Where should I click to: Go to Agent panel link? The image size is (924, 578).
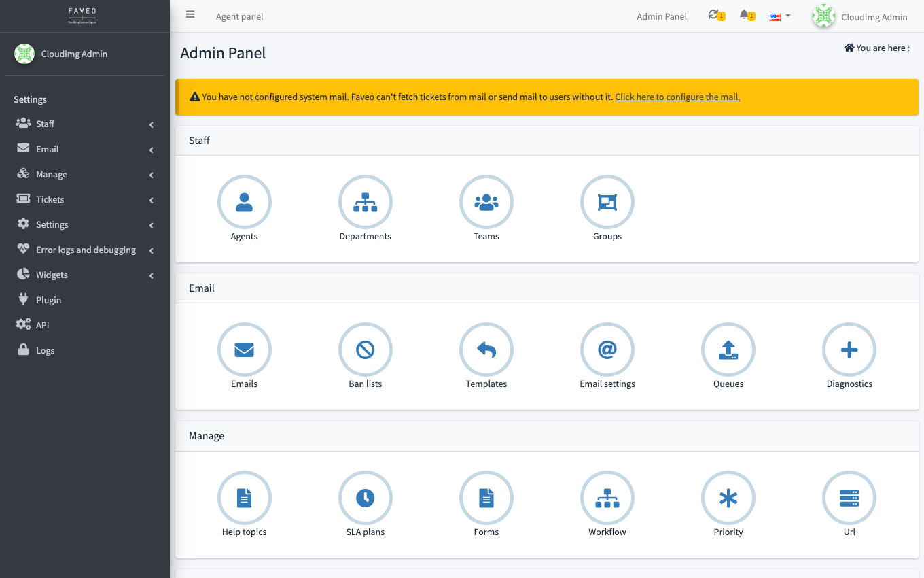[x=240, y=16]
